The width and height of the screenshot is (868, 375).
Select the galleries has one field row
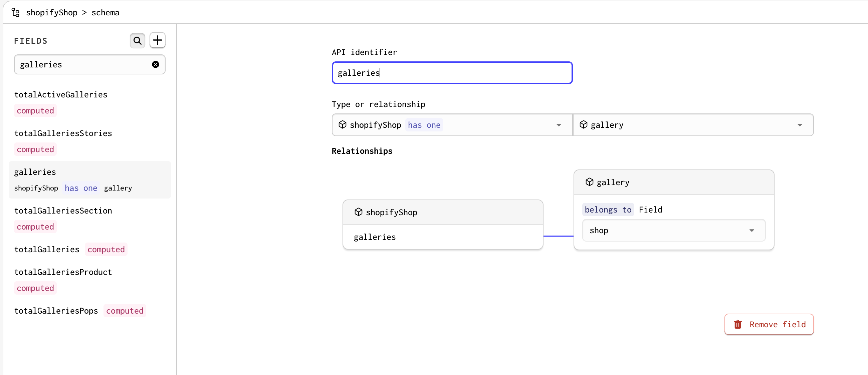tap(89, 180)
